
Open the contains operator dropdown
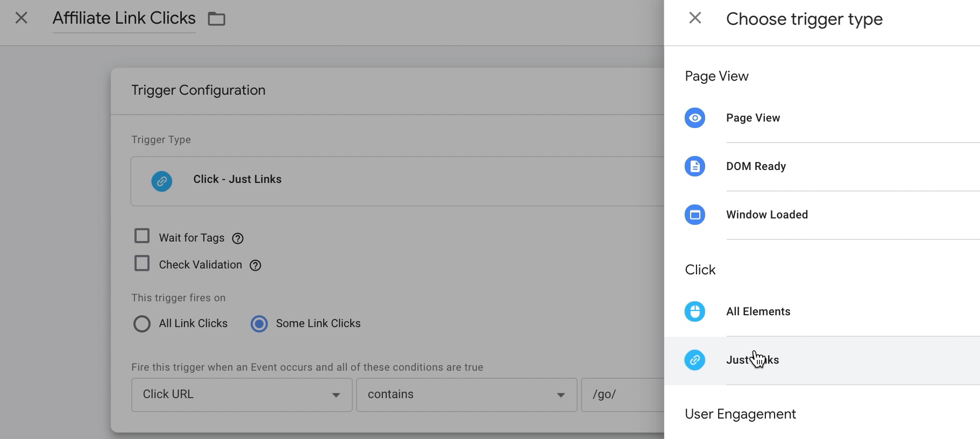pyautogui.click(x=466, y=395)
